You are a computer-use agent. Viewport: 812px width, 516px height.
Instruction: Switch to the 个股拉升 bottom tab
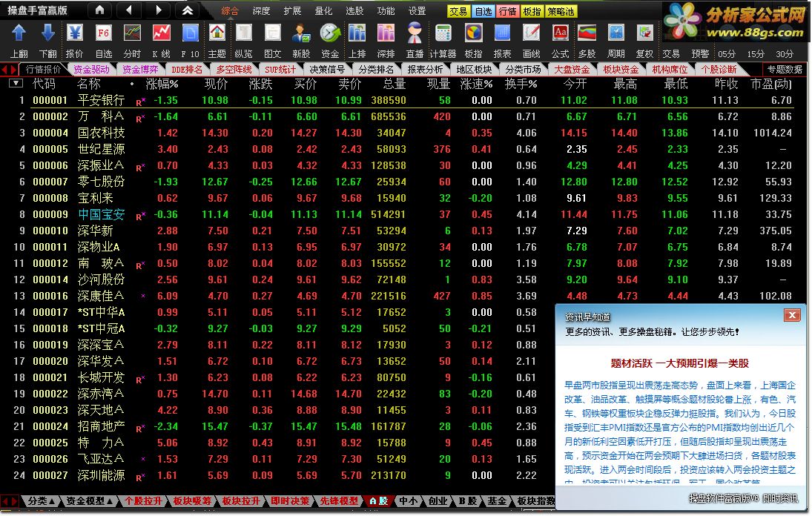pos(143,501)
